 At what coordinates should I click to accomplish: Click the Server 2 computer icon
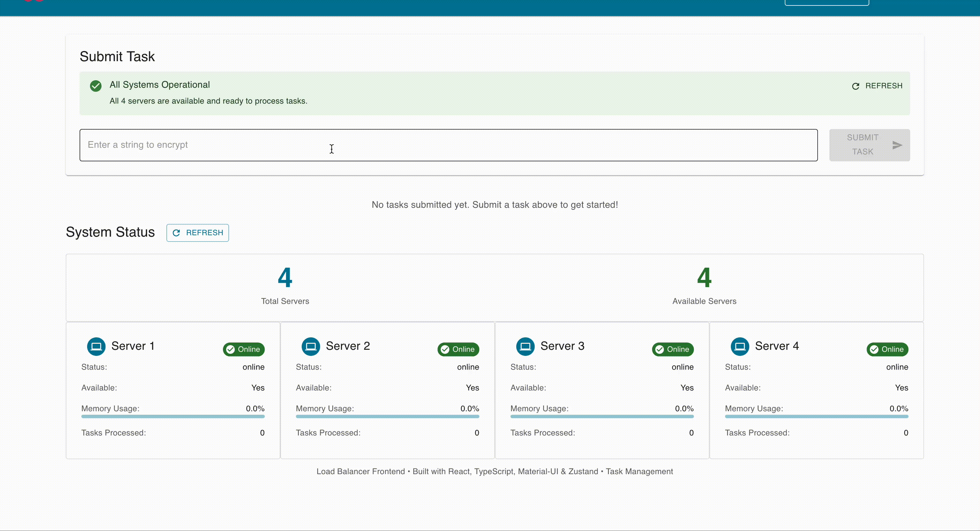point(311,346)
